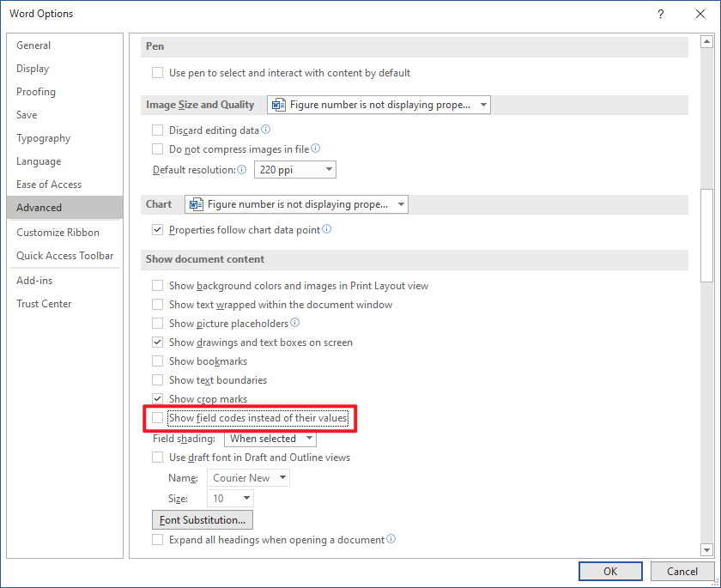Confirm with the OK button

[610, 572]
